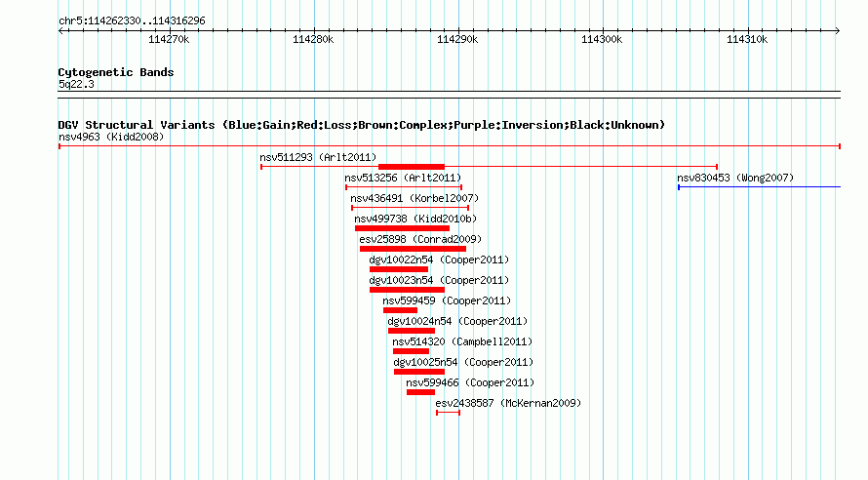Select nsv514320 (Campbell2011) label
This screenshot has height=480, width=868.
(462, 341)
